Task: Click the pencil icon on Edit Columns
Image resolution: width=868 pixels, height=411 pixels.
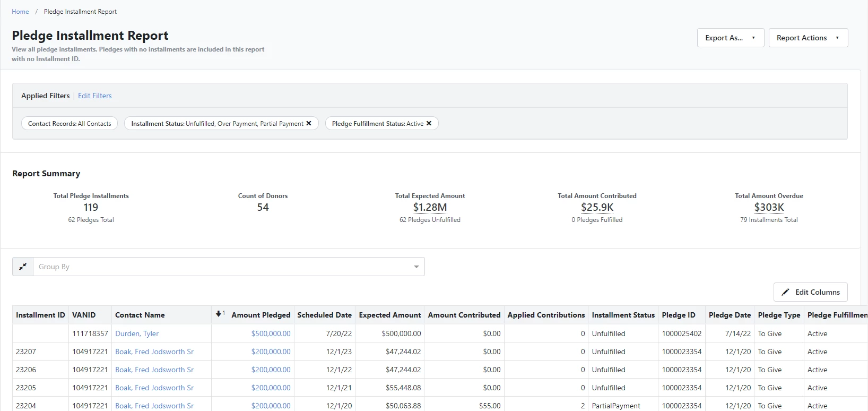Action: (x=786, y=292)
